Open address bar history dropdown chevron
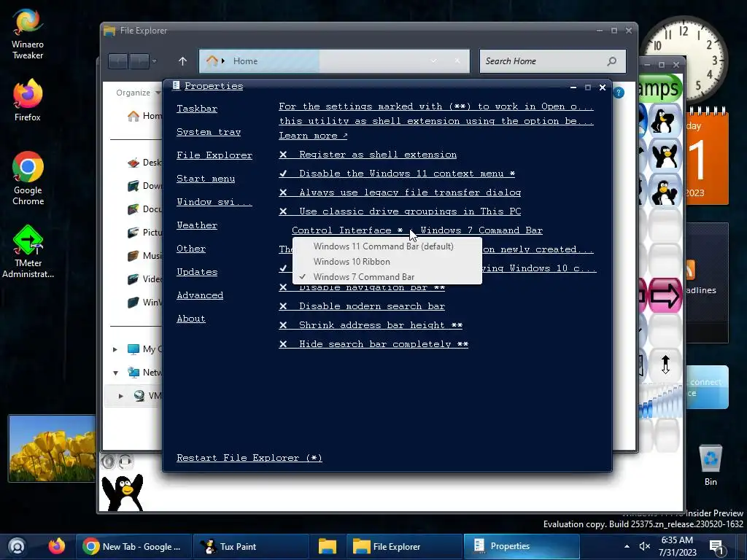 point(433,61)
